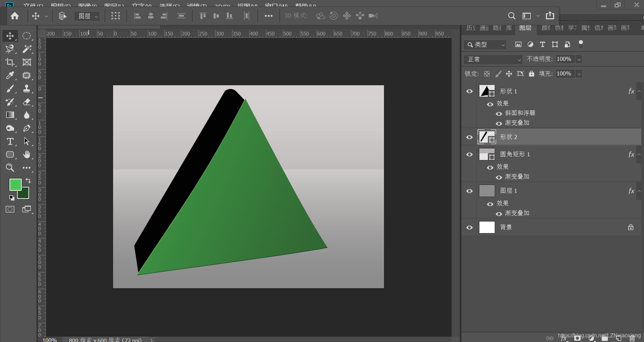Select the Gradient tool
Screen dimensions: 644x342
pos(10,115)
